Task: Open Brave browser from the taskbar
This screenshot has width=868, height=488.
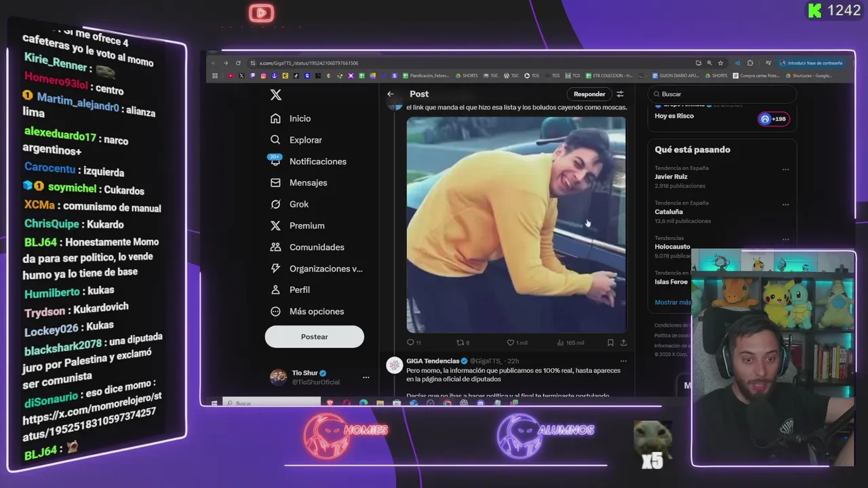Action: (330, 403)
